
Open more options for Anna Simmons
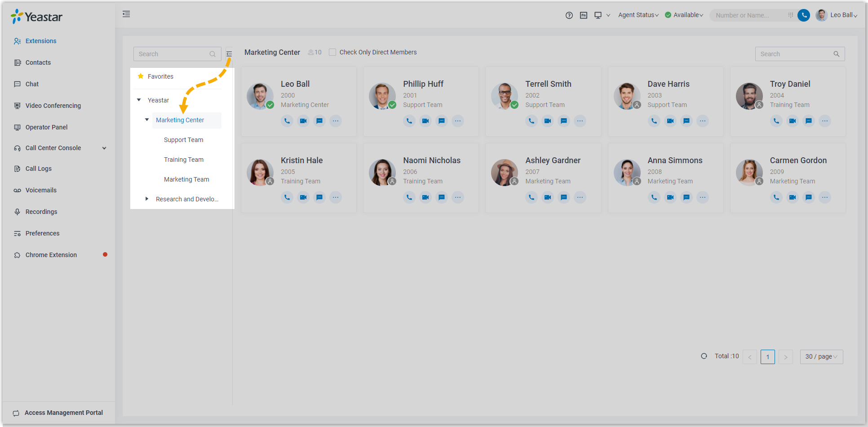pyautogui.click(x=703, y=197)
